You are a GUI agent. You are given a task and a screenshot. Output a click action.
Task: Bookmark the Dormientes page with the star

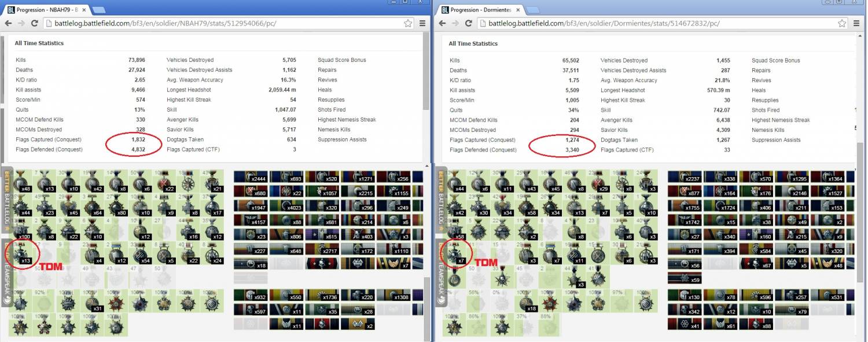click(843, 23)
